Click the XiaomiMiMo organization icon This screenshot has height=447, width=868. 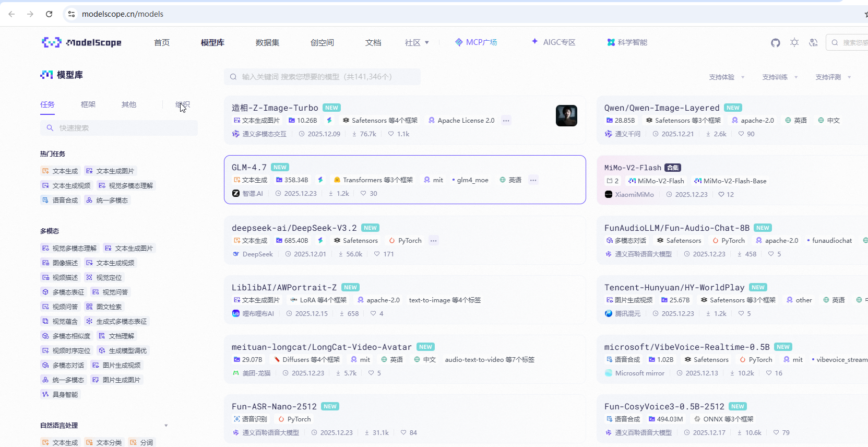609,194
